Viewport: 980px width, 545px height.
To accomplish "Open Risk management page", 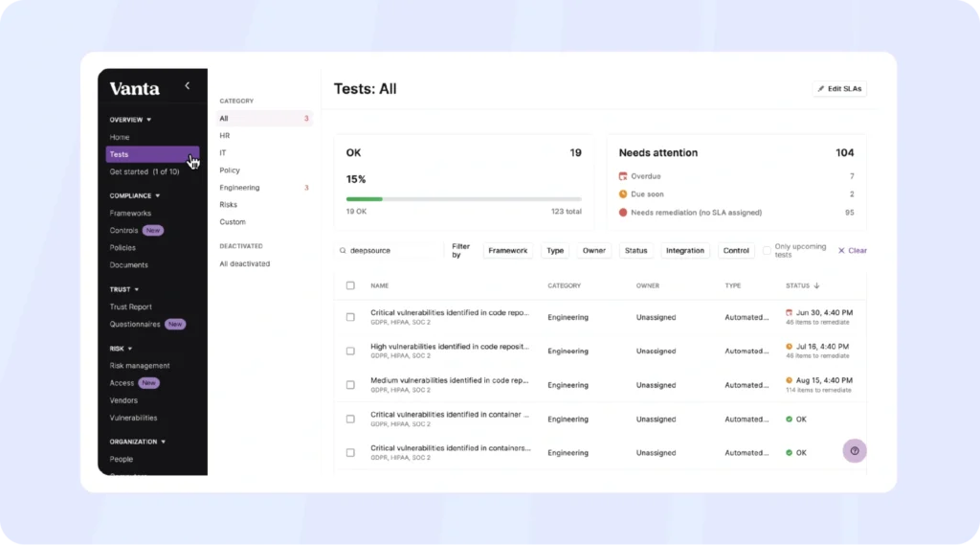I will pyautogui.click(x=140, y=366).
